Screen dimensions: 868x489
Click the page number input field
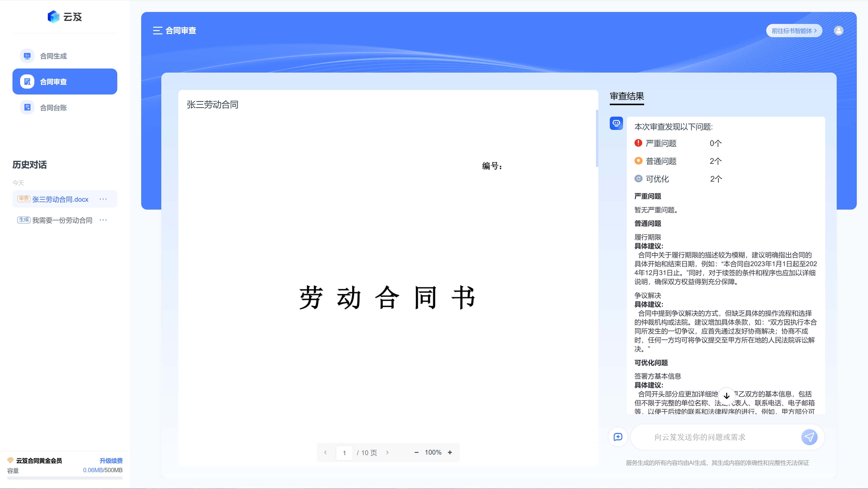click(x=344, y=453)
